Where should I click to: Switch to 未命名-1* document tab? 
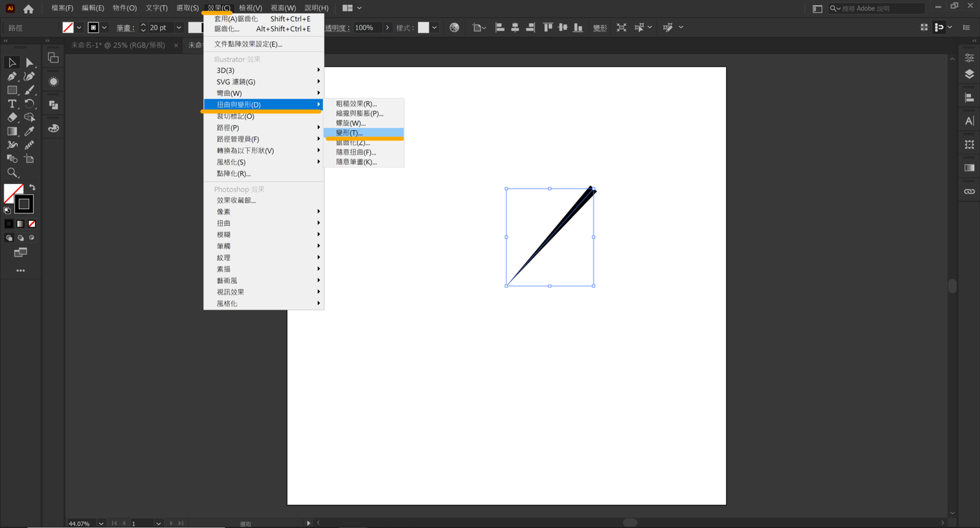118,45
